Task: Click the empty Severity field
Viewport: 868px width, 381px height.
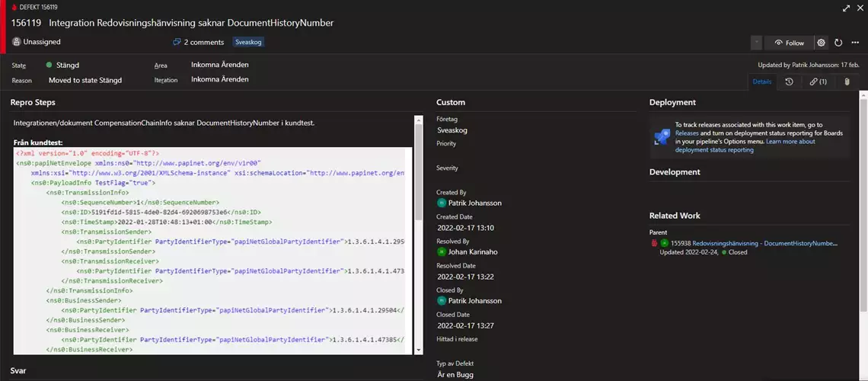Action: [535, 179]
